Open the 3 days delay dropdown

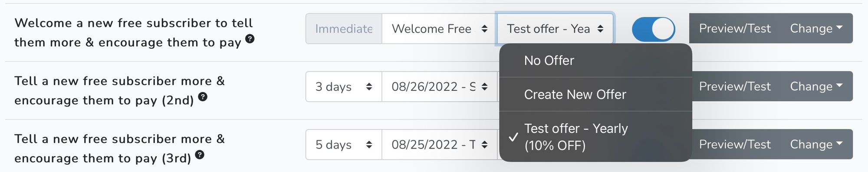pyautogui.click(x=344, y=87)
